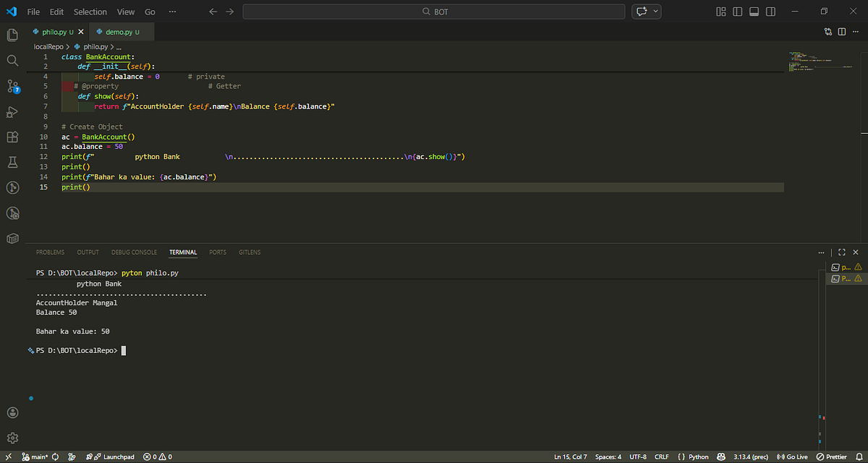Toggle the Secondary Side Bar visibility
Viewport: 868px width, 463px height.
(x=770, y=12)
